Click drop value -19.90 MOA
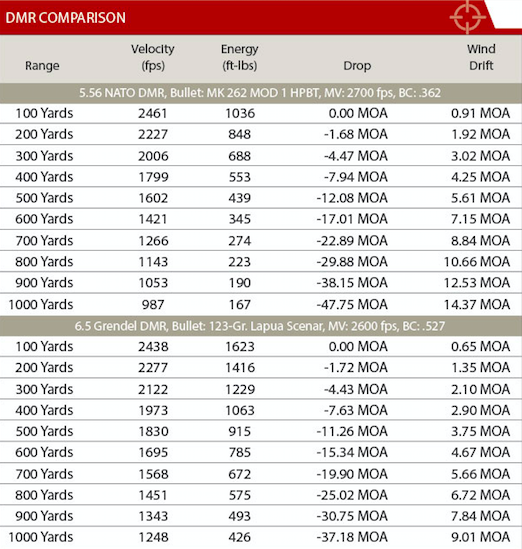 [x=352, y=474]
